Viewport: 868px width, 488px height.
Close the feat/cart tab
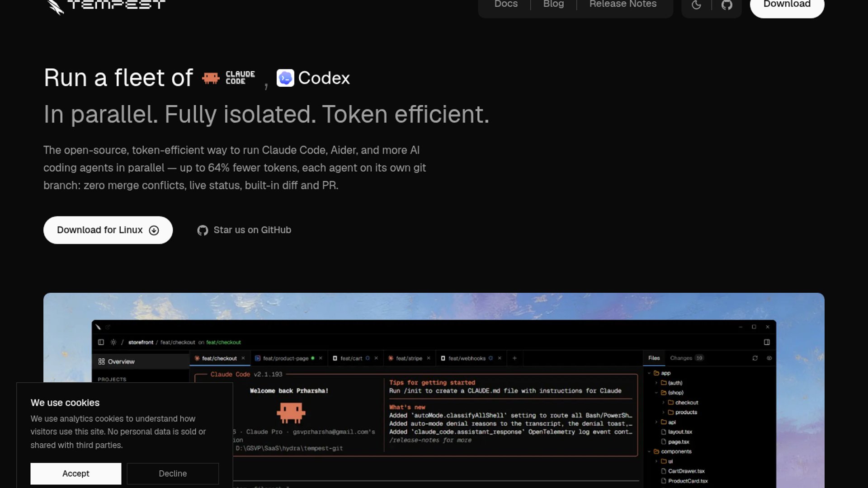click(x=376, y=358)
